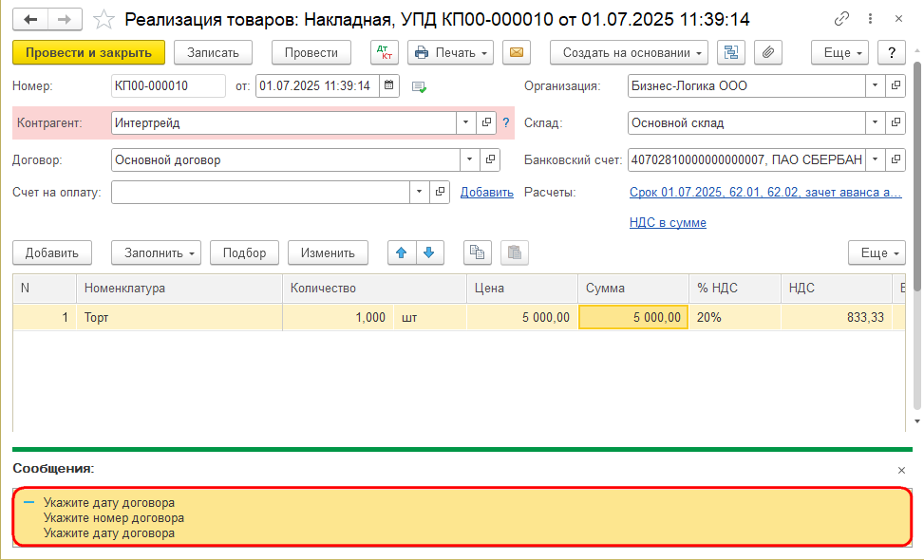
Task: Collapse the message list minus toggle
Action: (28, 502)
